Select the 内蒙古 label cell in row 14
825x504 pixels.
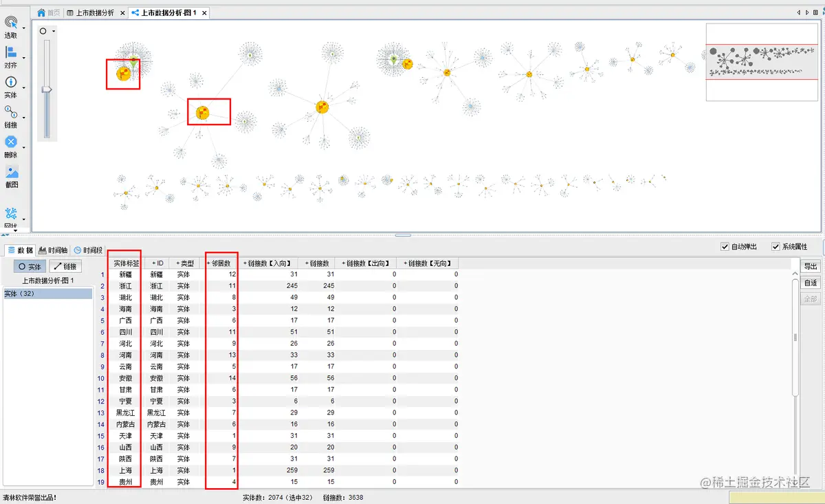click(126, 424)
